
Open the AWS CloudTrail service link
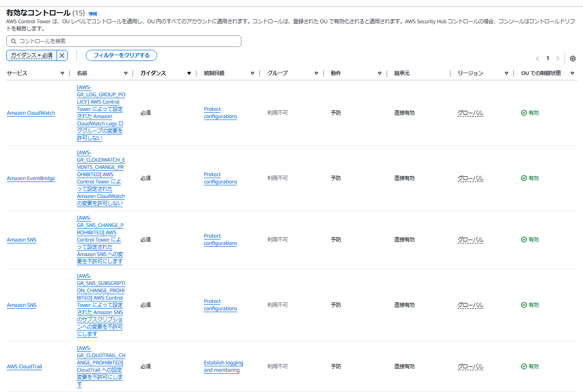click(x=24, y=366)
